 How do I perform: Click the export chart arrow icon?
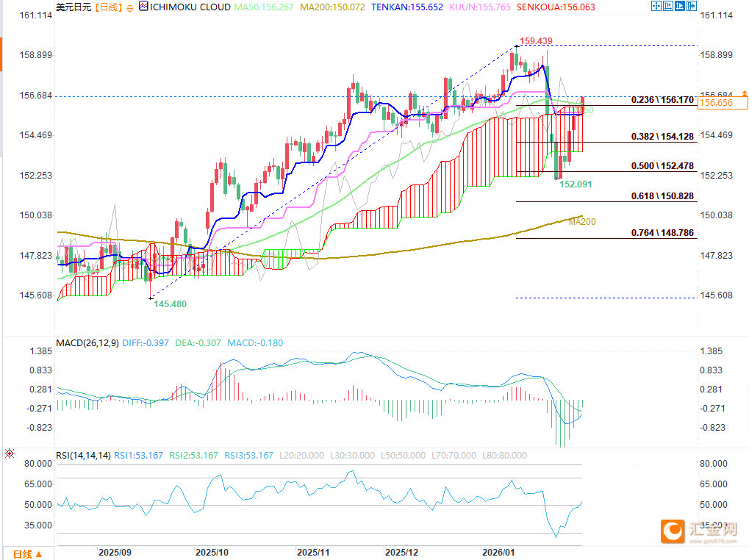(691, 6)
